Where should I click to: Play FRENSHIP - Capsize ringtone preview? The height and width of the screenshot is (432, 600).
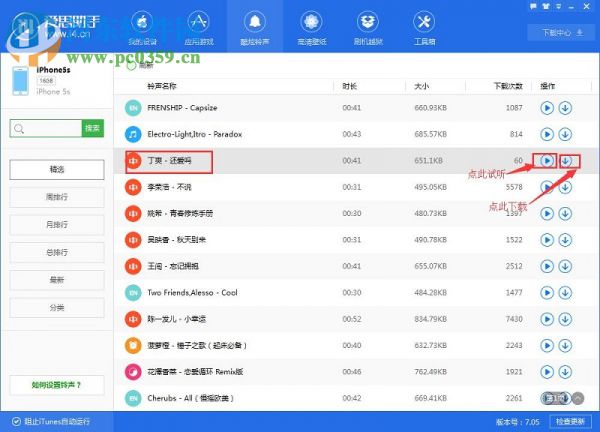point(547,108)
